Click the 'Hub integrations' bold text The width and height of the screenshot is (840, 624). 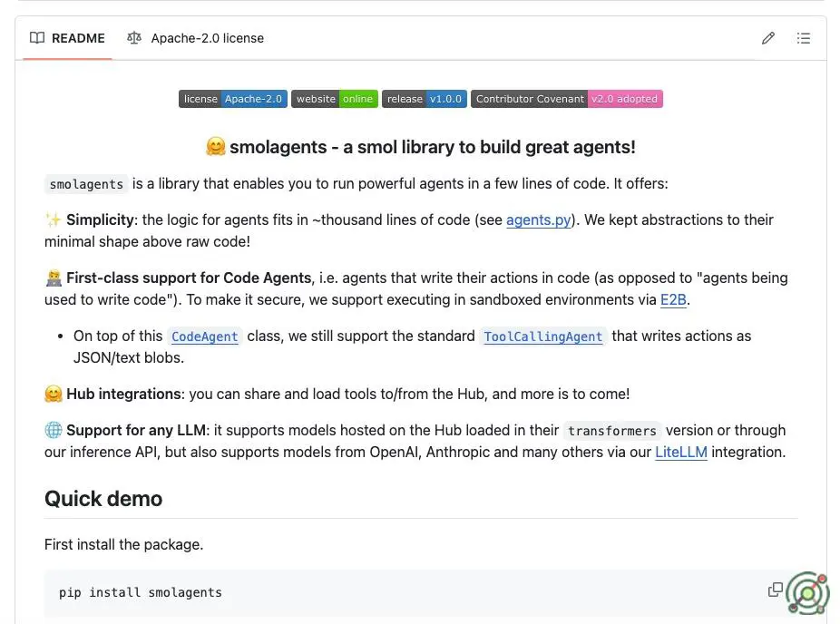[123, 394]
